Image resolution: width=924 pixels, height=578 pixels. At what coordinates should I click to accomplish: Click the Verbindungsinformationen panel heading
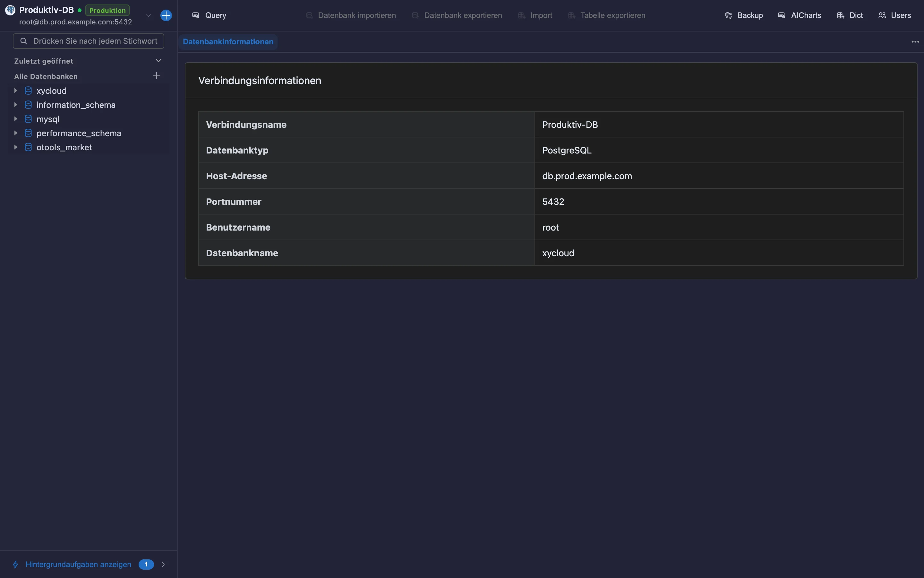pyautogui.click(x=260, y=81)
